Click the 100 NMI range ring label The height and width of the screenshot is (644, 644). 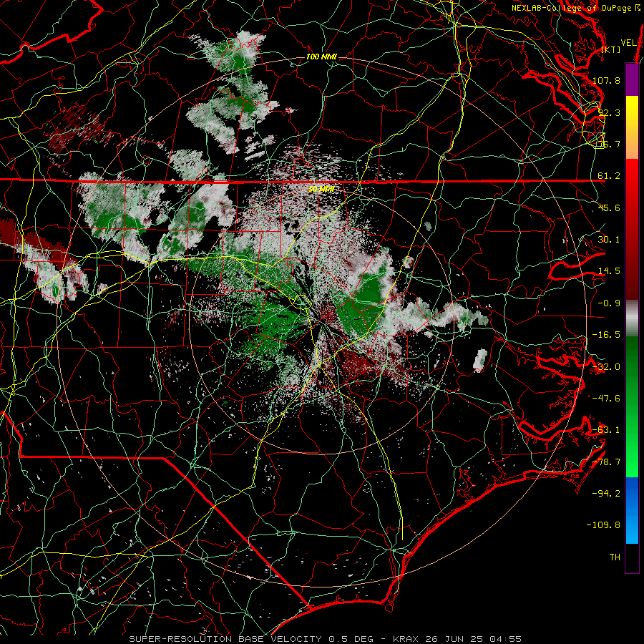click(x=321, y=57)
